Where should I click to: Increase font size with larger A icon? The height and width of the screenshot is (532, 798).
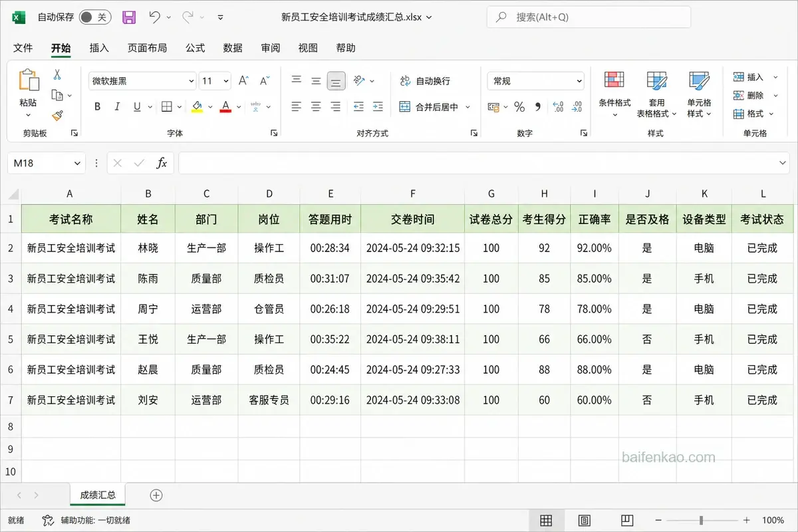pos(243,80)
